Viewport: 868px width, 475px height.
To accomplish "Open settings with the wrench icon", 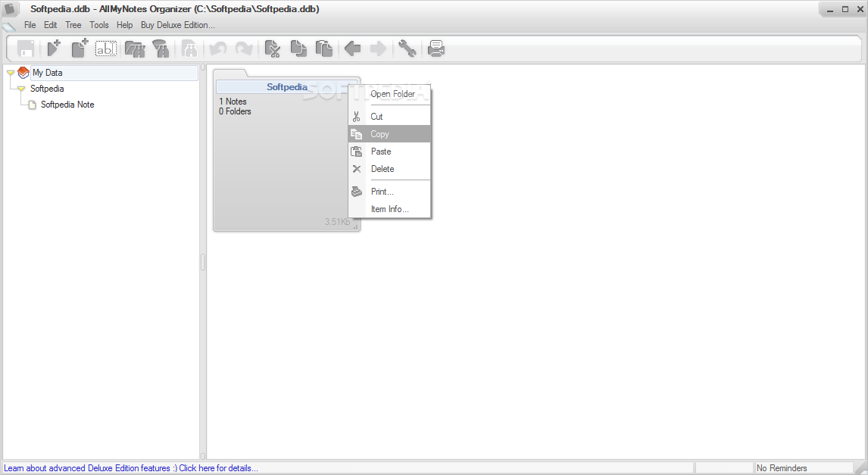I will click(407, 48).
